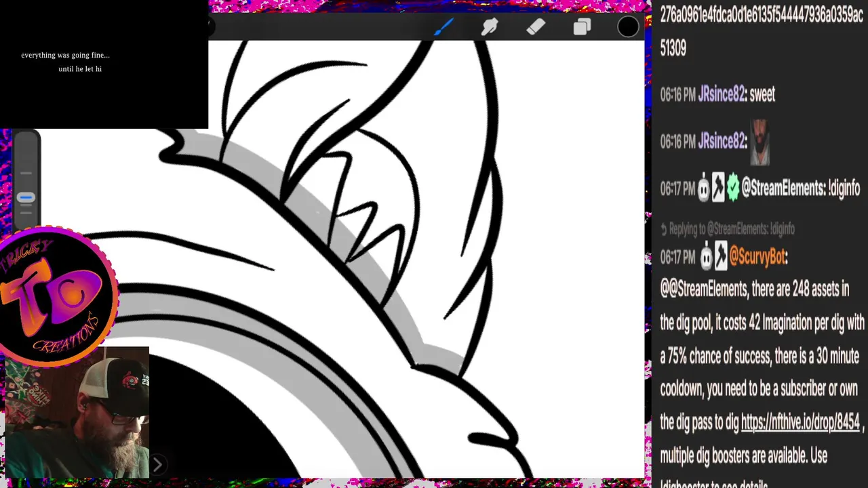Select the Smudge tool
Screen dimensions: 868x488
(490, 27)
